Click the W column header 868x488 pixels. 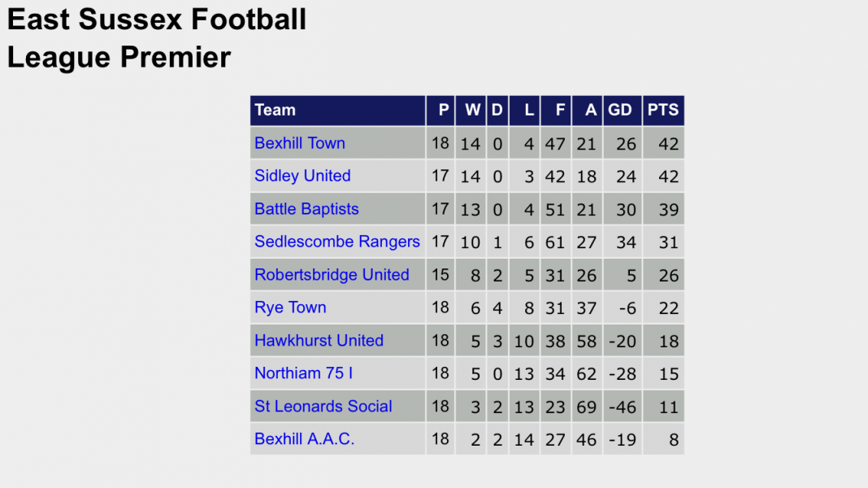[472, 111]
